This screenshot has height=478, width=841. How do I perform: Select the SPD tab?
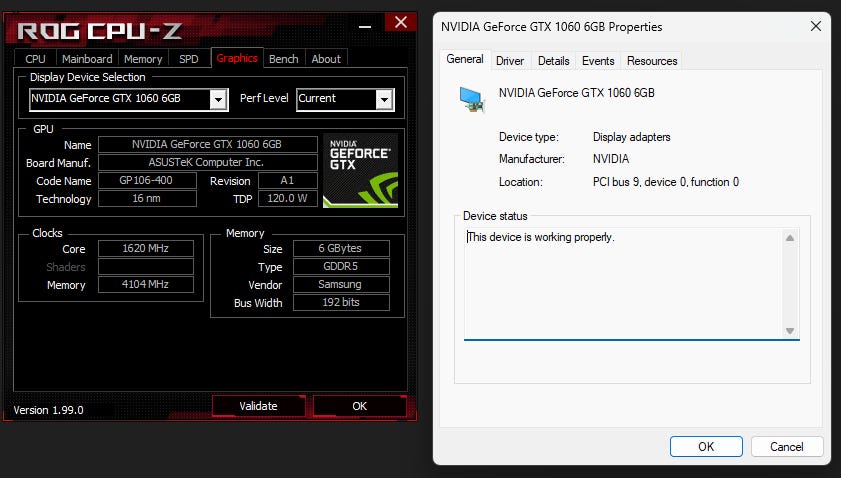tap(188, 59)
